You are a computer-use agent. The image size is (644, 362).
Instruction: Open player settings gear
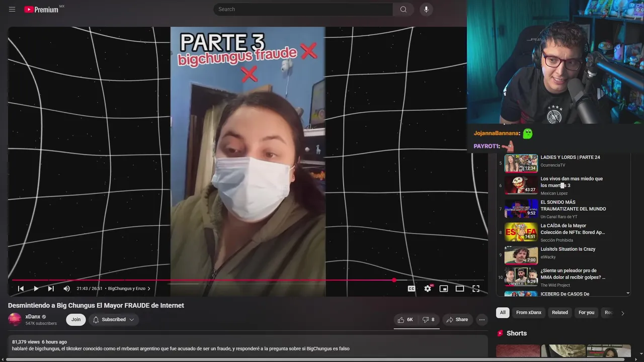pyautogui.click(x=428, y=289)
